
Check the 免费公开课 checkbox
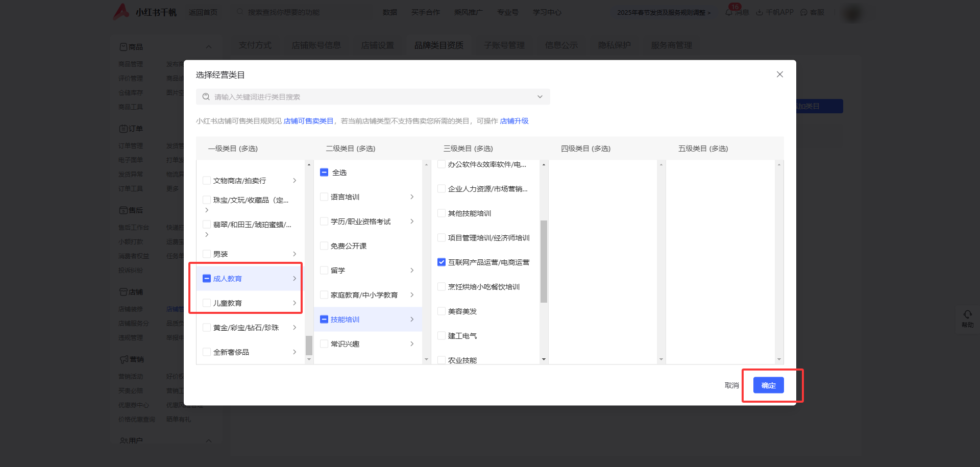(x=324, y=245)
